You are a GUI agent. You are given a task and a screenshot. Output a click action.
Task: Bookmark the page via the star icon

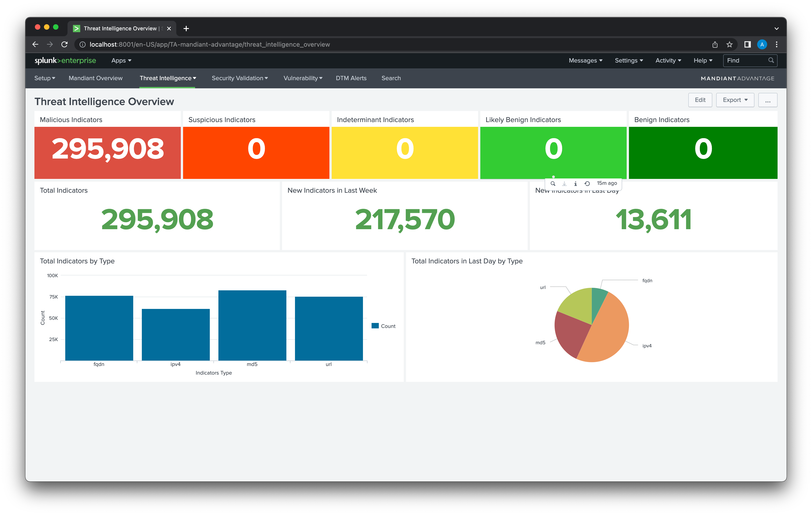coord(729,44)
